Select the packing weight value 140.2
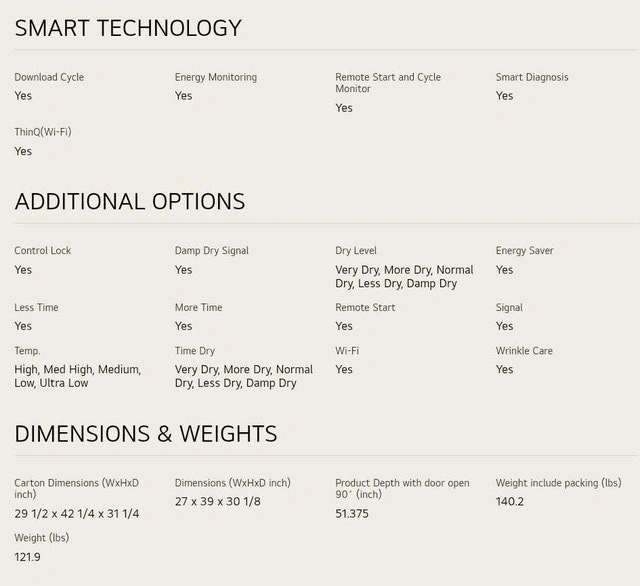This screenshot has height=586, width=640. point(509,502)
